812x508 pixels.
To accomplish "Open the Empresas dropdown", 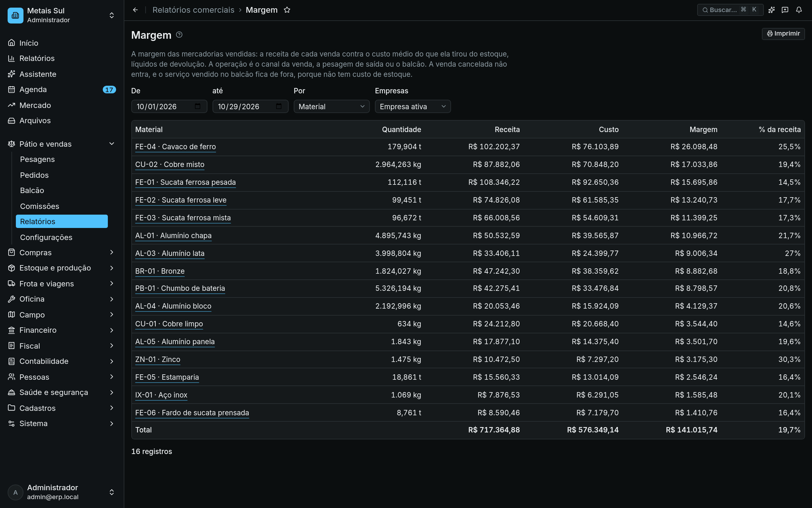I will click(x=413, y=106).
